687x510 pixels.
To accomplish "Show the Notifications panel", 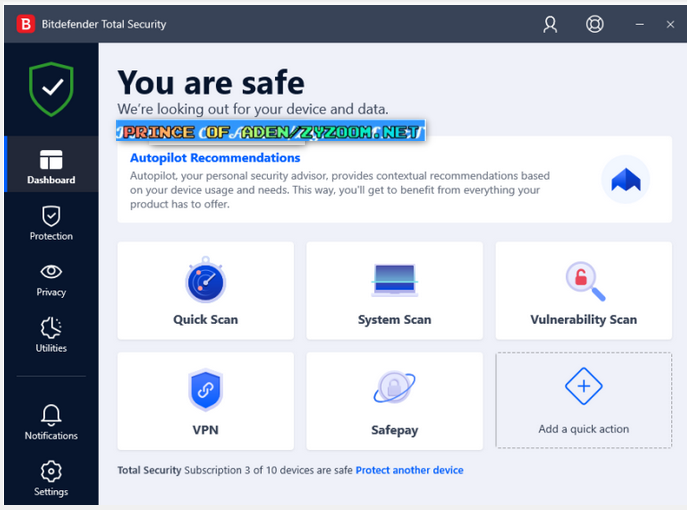I will pos(51,422).
